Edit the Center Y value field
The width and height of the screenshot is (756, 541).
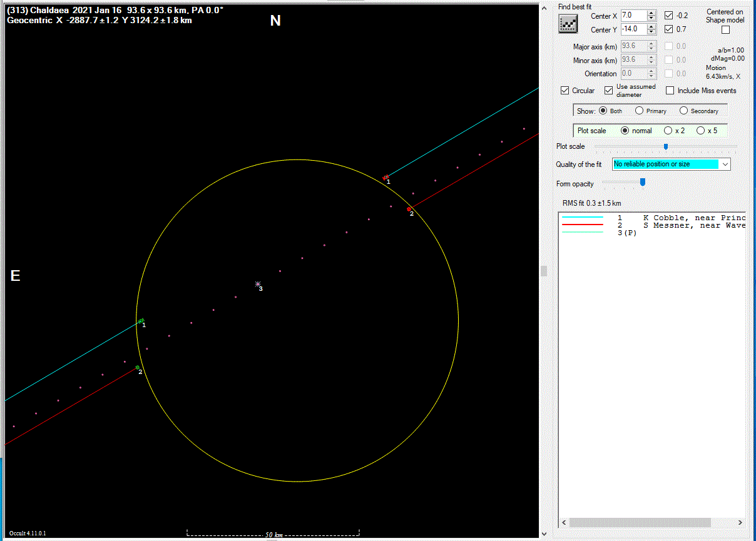[633, 29]
